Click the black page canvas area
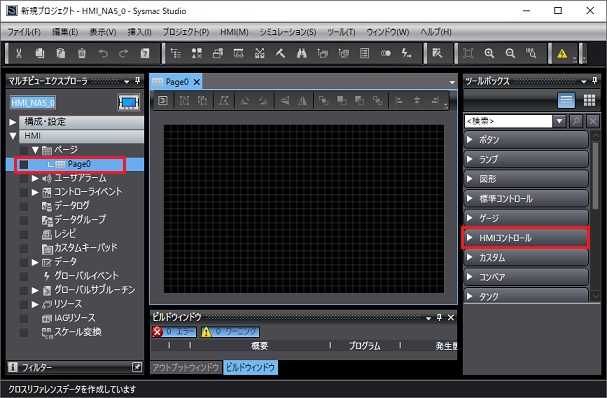Screen dimensions: 607x398 pos(304,209)
